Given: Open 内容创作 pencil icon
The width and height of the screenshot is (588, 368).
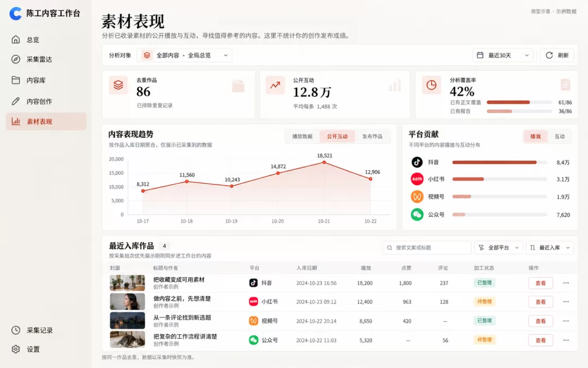Looking at the screenshot, I should point(16,101).
